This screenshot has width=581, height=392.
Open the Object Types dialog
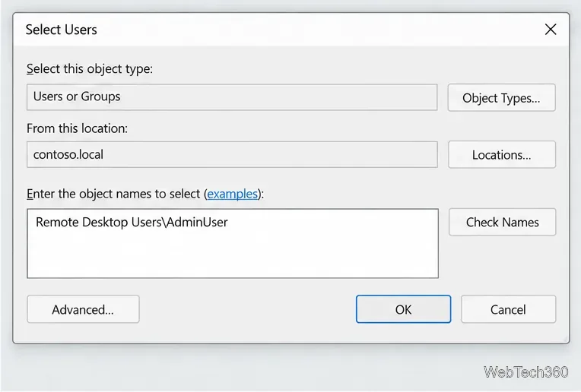coord(501,98)
